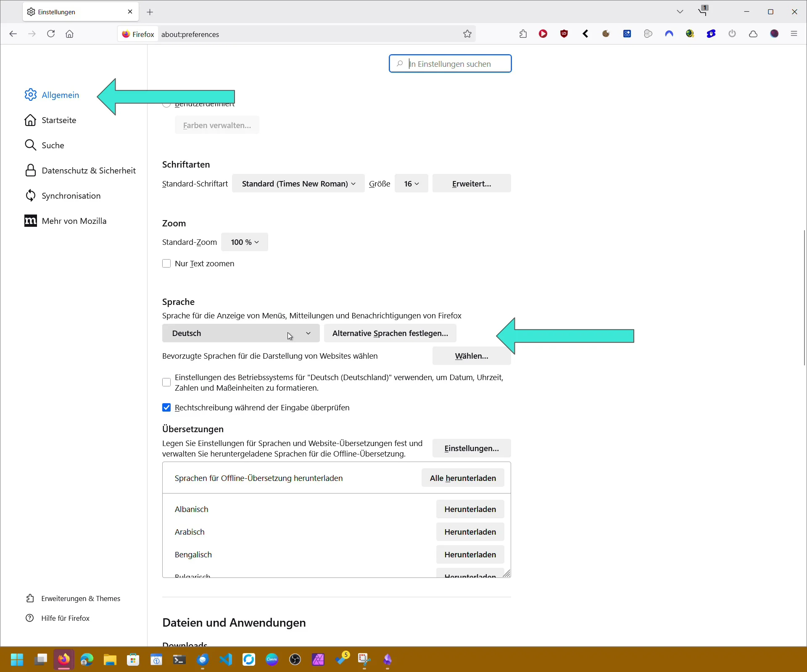This screenshot has width=807, height=672.
Task: Click the power-symbol extension icon
Action: pos(732,34)
